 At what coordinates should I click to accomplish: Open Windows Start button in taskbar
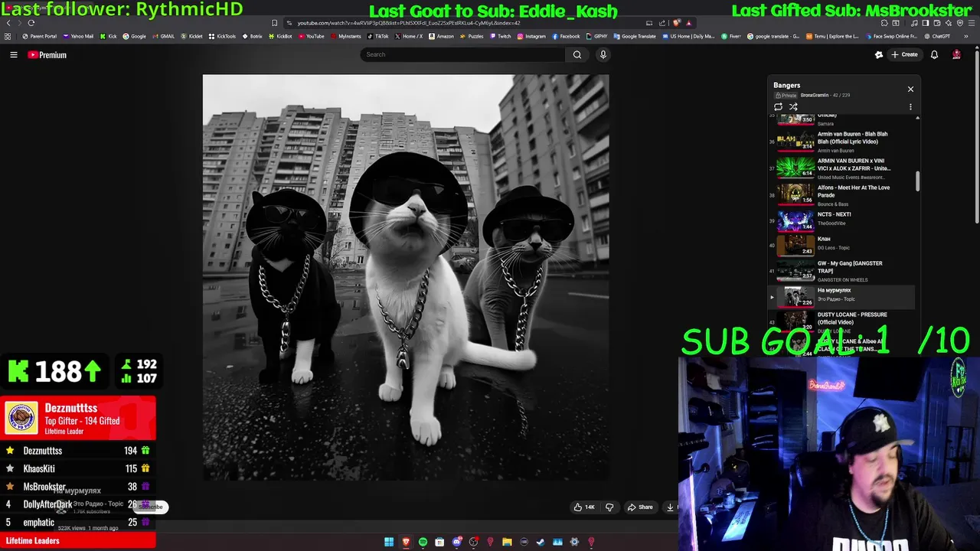coord(389,542)
